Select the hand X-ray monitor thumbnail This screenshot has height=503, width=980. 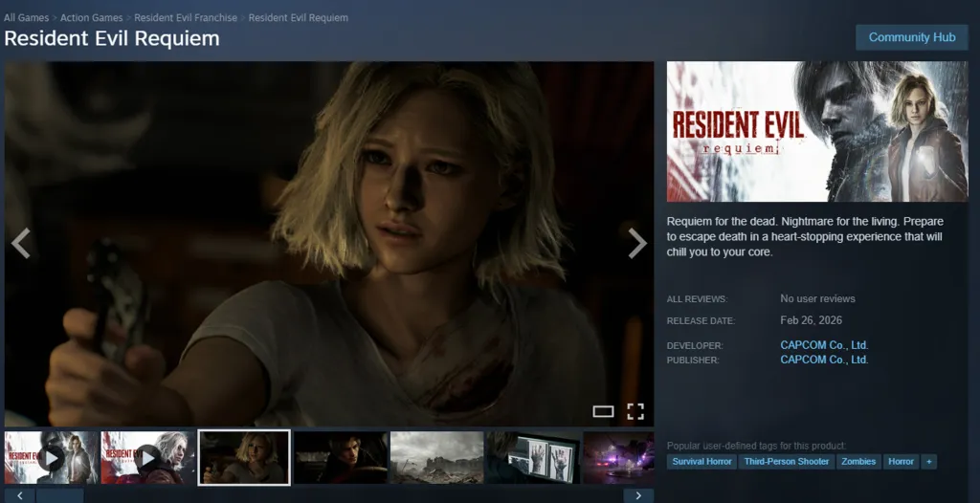coord(533,457)
